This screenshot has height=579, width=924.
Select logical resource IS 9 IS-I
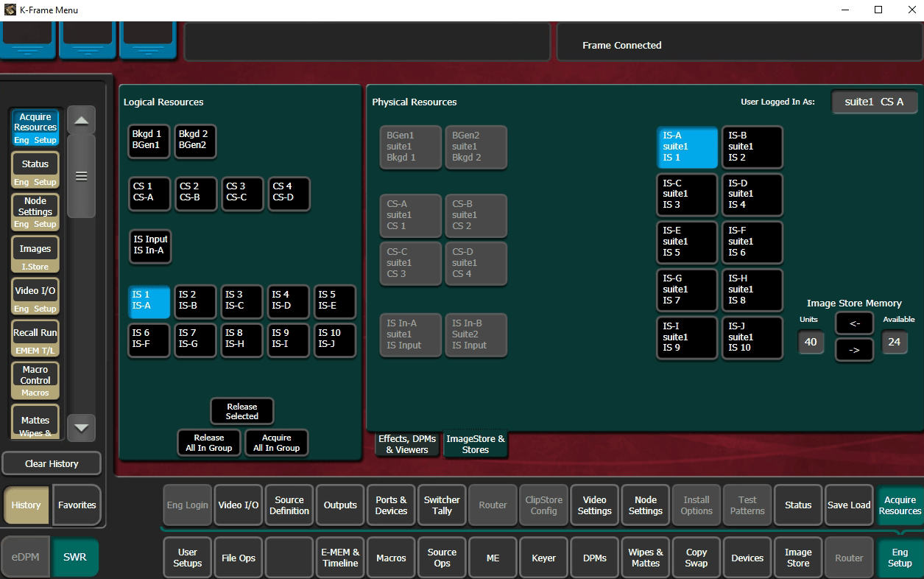(x=289, y=340)
